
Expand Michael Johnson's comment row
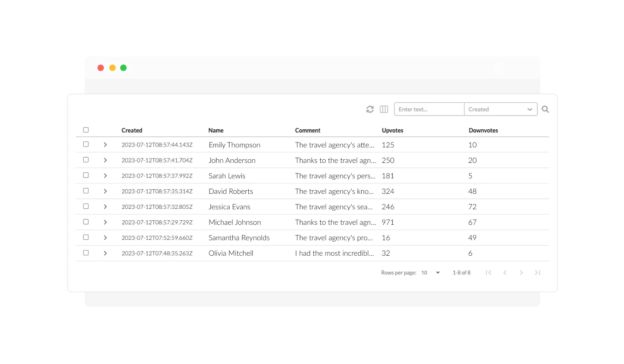(105, 222)
